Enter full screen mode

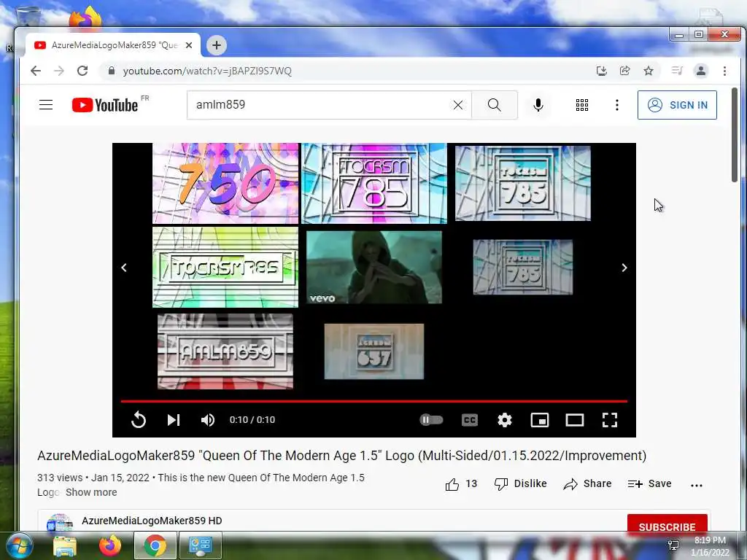(610, 419)
